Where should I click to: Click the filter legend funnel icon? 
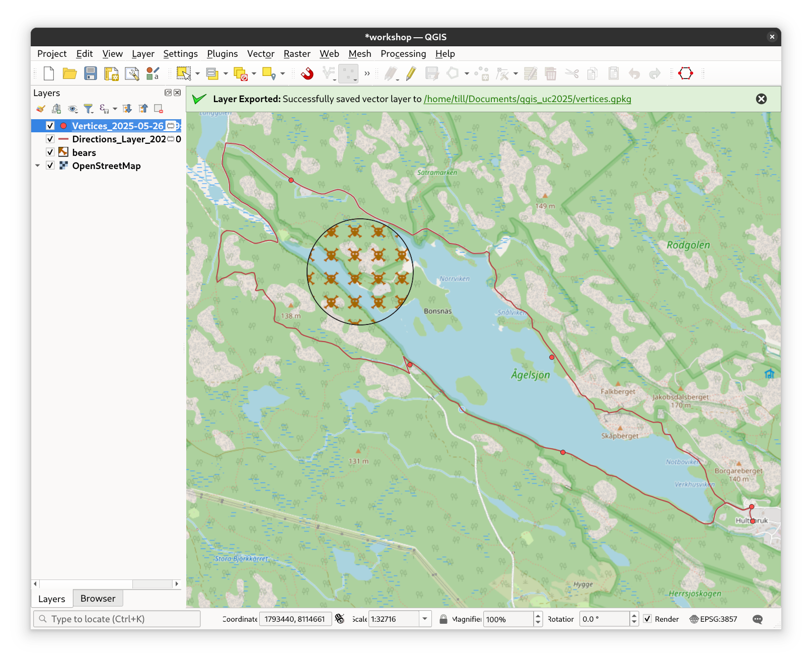tap(89, 109)
